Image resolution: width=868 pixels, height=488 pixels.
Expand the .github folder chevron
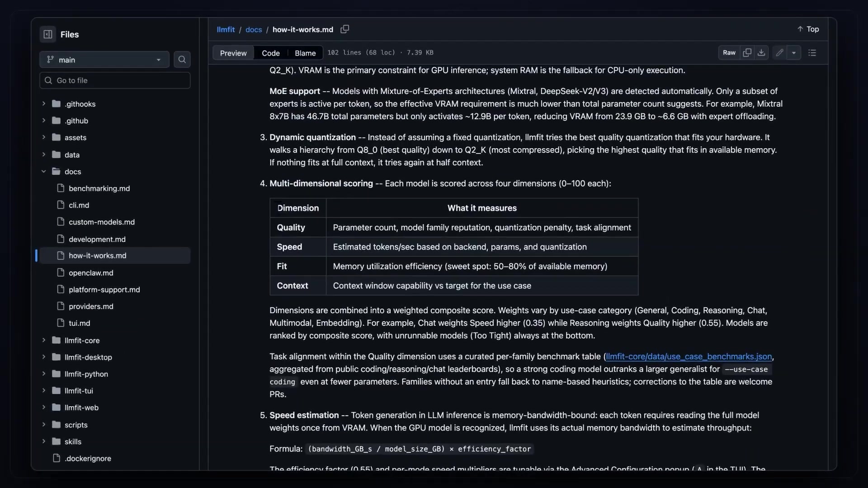(44, 121)
